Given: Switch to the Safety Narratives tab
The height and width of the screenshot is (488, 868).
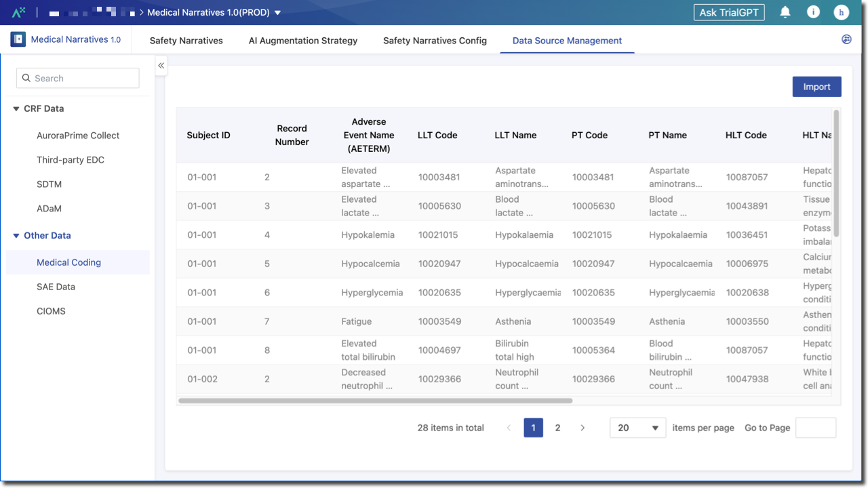Looking at the screenshot, I should [x=186, y=41].
